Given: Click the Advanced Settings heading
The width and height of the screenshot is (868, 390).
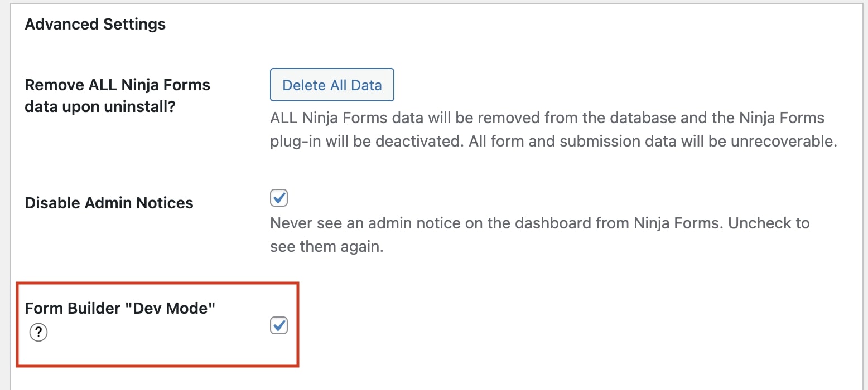Looking at the screenshot, I should pyautogui.click(x=95, y=25).
